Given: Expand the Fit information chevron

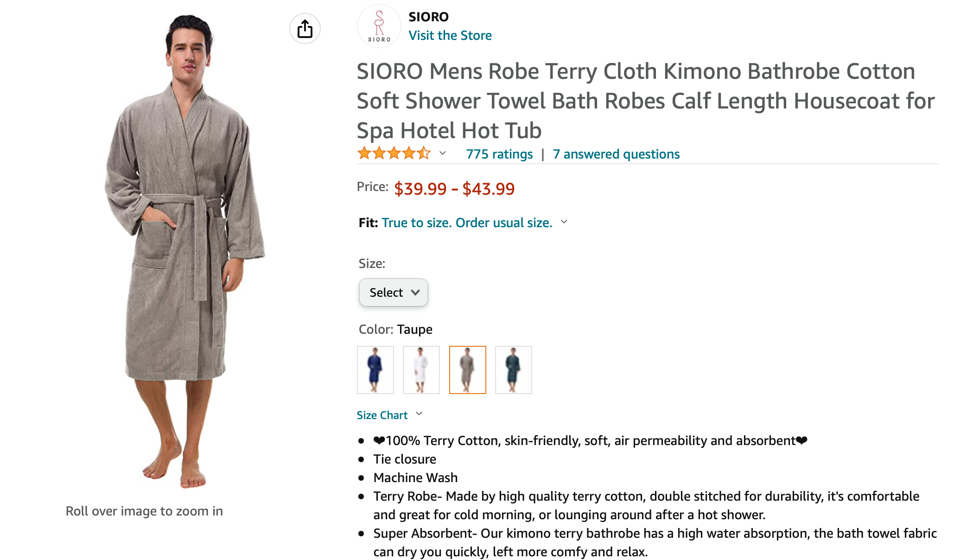Looking at the screenshot, I should (564, 222).
